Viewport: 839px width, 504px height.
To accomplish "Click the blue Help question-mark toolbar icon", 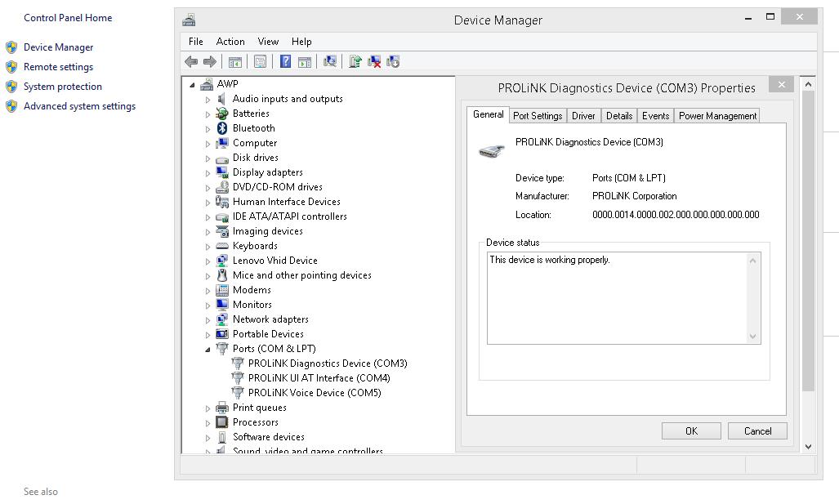I will [x=285, y=61].
